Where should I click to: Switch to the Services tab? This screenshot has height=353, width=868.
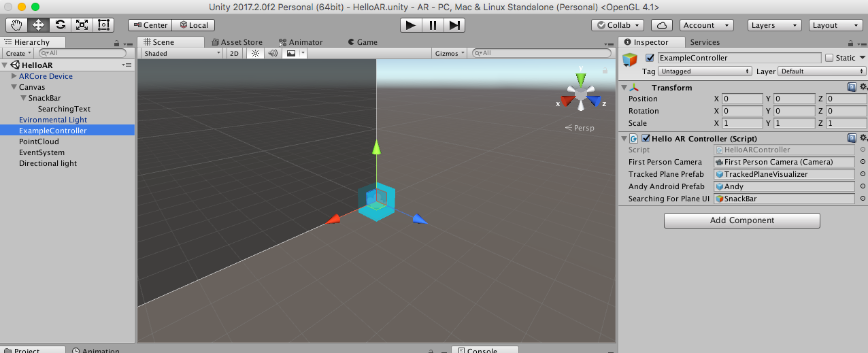tap(705, 42)
